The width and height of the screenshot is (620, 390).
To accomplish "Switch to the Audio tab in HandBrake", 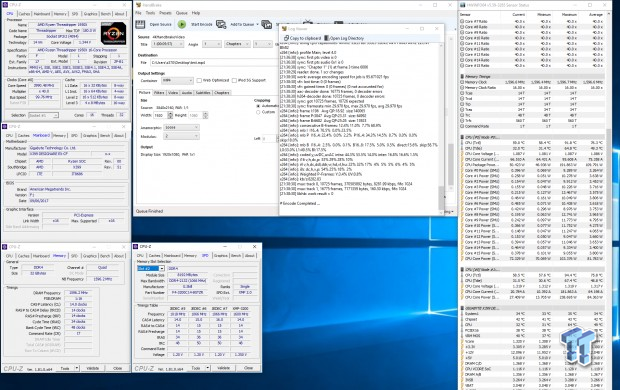I will [186, 93].
